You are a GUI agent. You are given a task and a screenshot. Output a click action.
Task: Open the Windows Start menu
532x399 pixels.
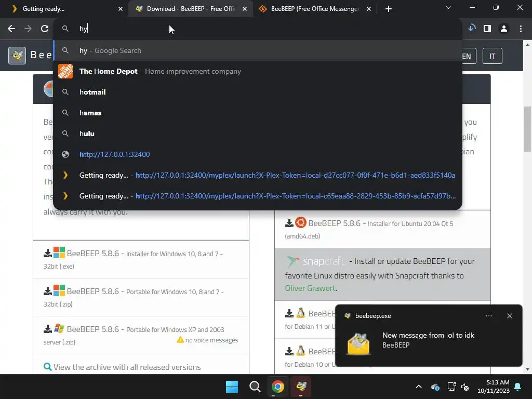(232, 387)
